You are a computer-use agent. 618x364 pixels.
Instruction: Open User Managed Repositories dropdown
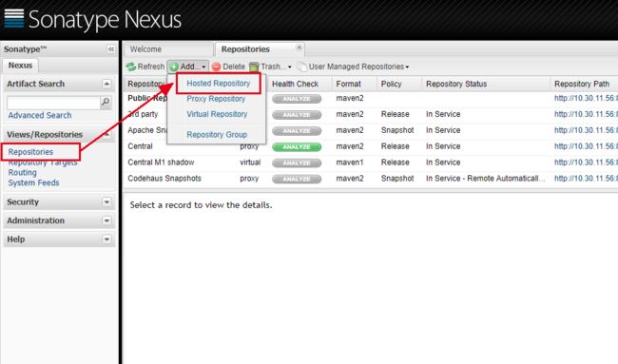coord(353,67)
